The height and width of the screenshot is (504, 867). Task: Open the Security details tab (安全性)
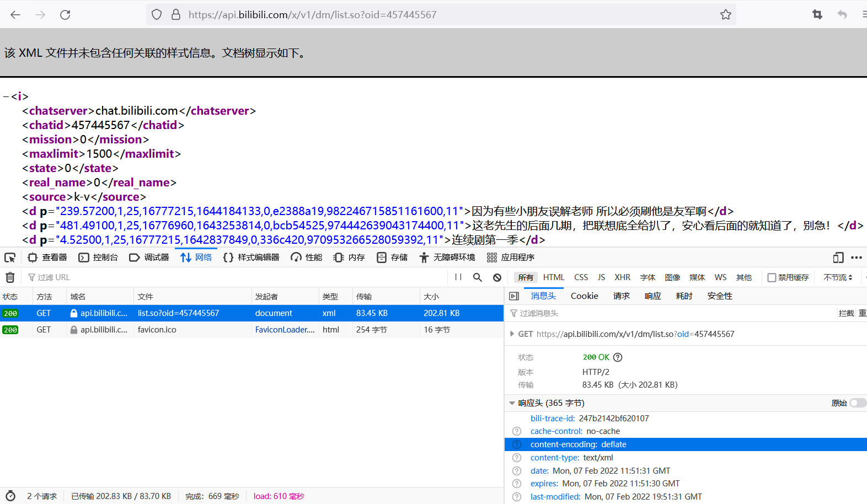(x=720, y=296)
